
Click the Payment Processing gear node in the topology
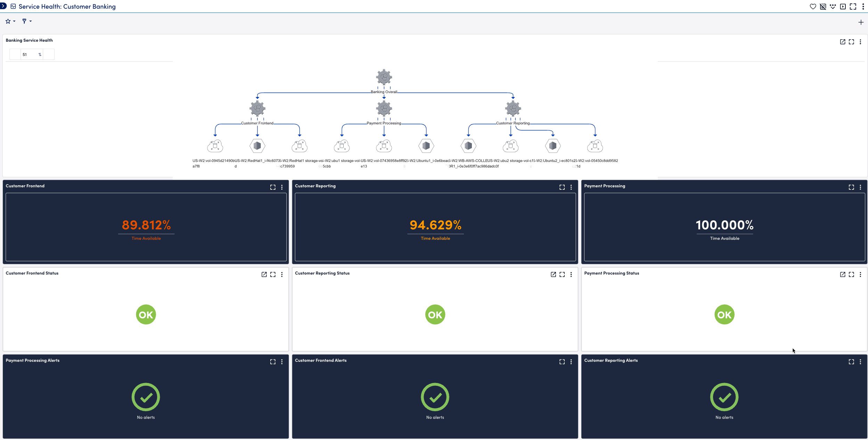tap(384, 108)
